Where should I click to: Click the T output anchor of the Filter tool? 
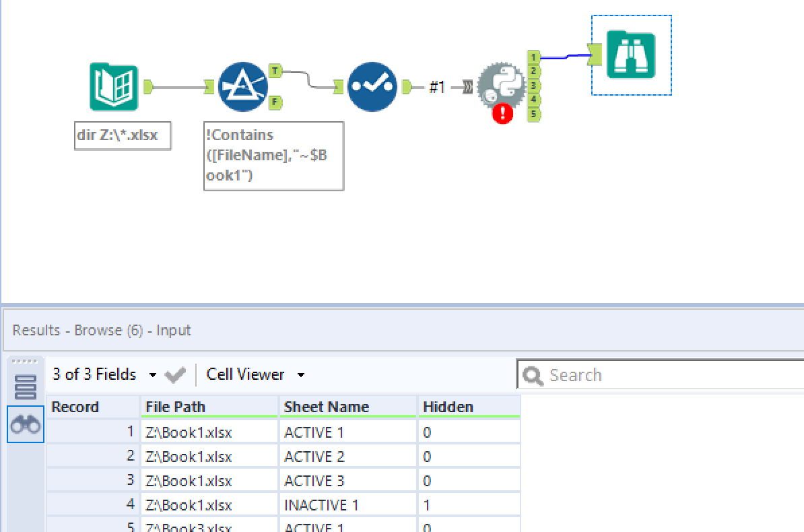274,69
